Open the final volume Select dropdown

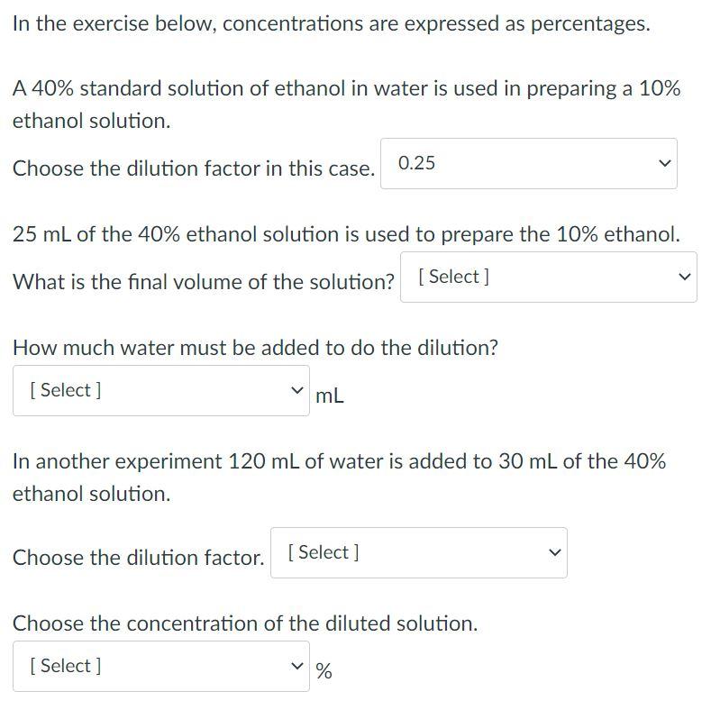548,277
